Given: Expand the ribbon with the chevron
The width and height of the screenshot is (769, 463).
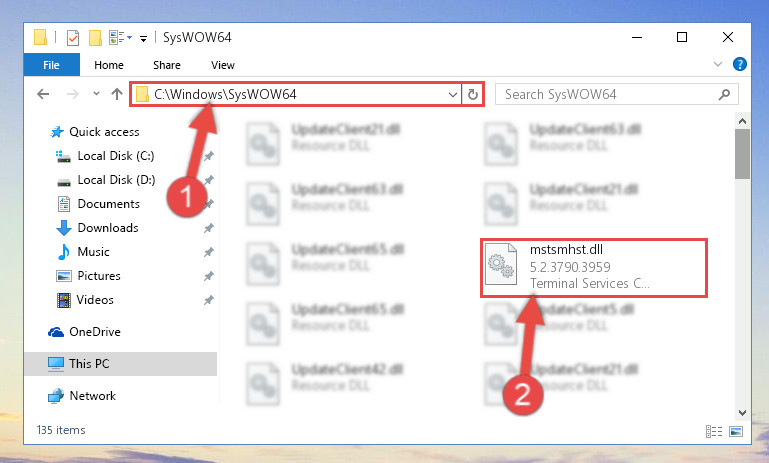Looking at the screenshot, I should point(718,64).
